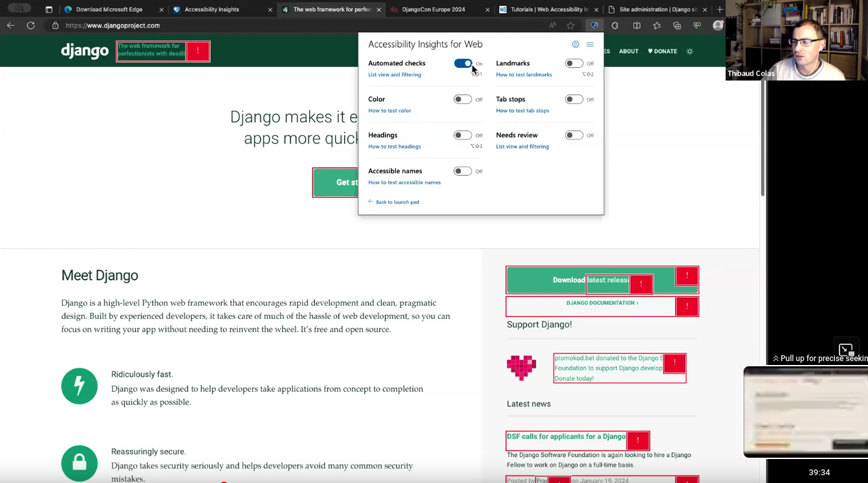Click the Accessibility Insights extension icon

594,25
